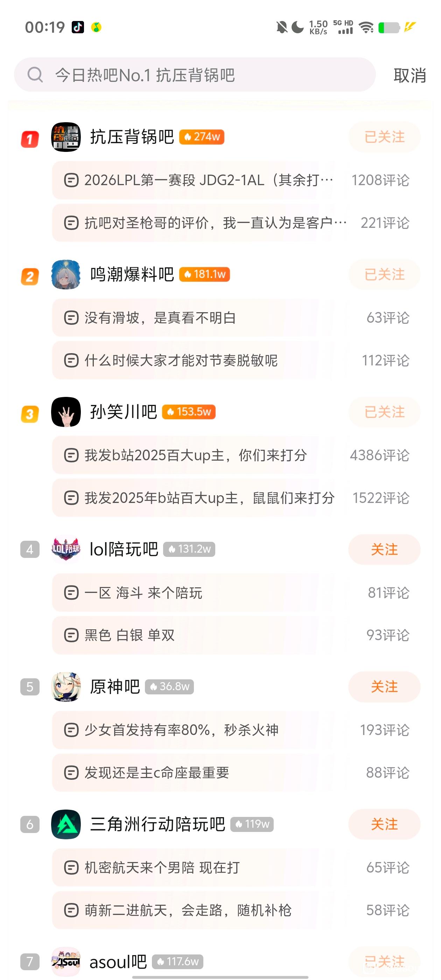
Task: Open post 少女首发持有率80%，秒杀火神
Action: click(x=182, y=730)
